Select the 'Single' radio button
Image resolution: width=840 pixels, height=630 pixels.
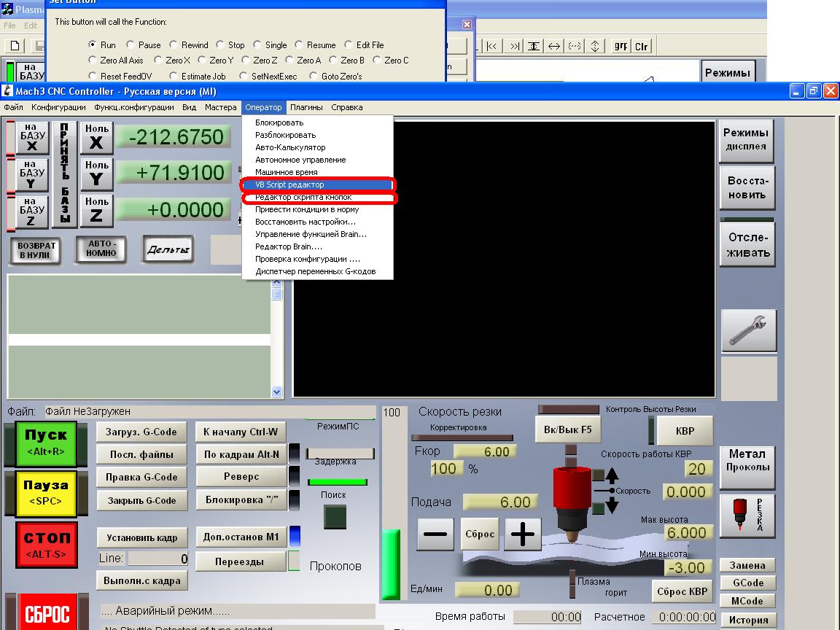pos(257,44)
